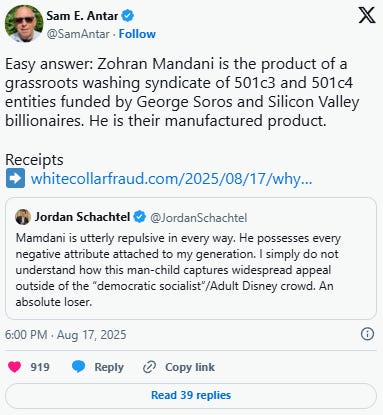Open the Jordan Schachtel name in quote
The image size is (383, 415).
click(82, 217)
